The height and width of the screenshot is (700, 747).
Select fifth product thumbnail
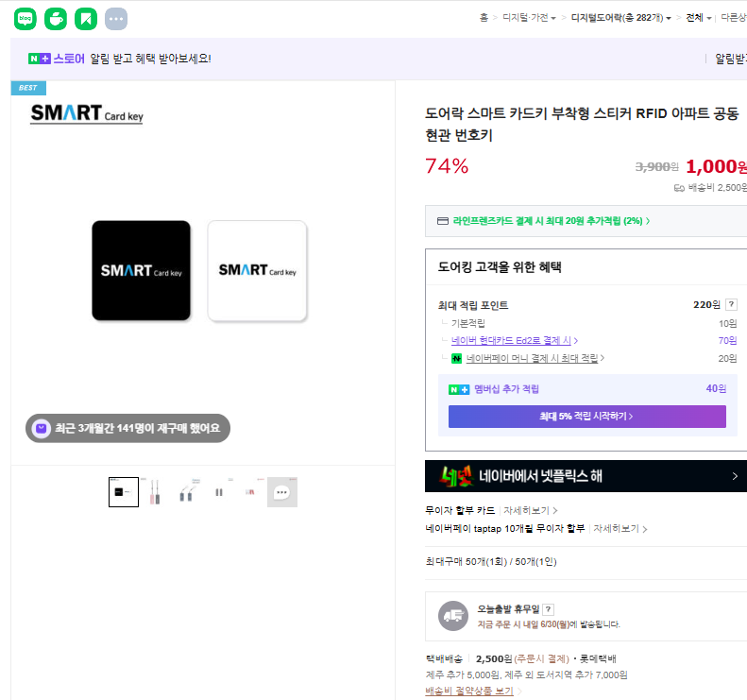coord(250,492)
